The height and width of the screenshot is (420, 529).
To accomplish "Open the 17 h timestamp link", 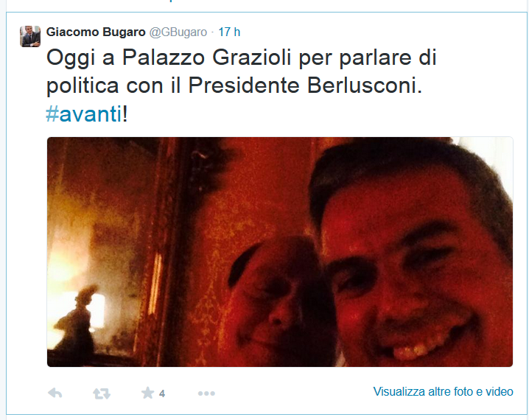I will coord(229,32).
